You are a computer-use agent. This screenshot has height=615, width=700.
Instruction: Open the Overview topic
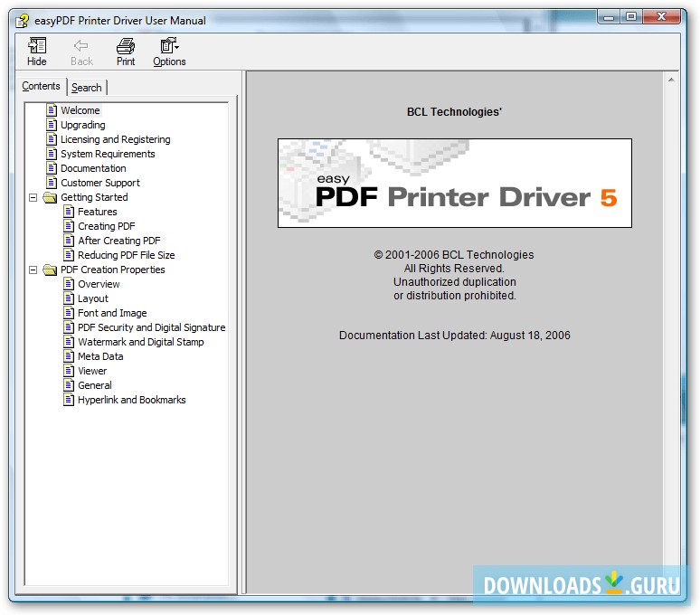point(99,284)
